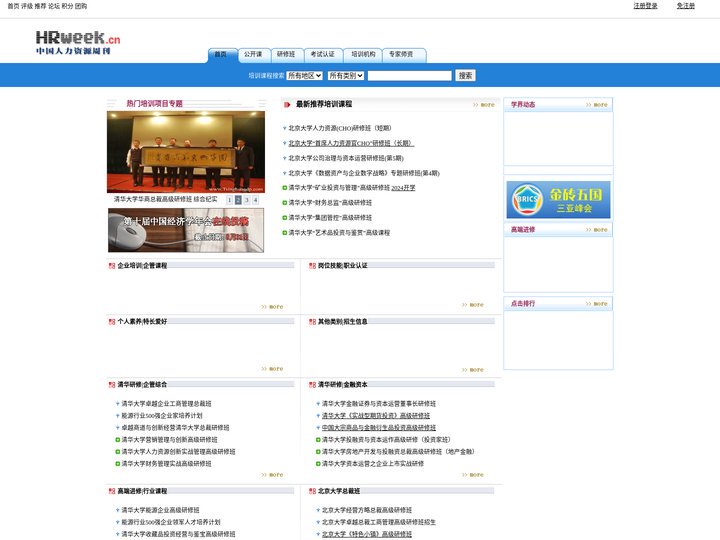Image resolution: width=720 pixels, height=540 pixels.
Task: Select the 考试认证 tab
Action: point(323,55)
